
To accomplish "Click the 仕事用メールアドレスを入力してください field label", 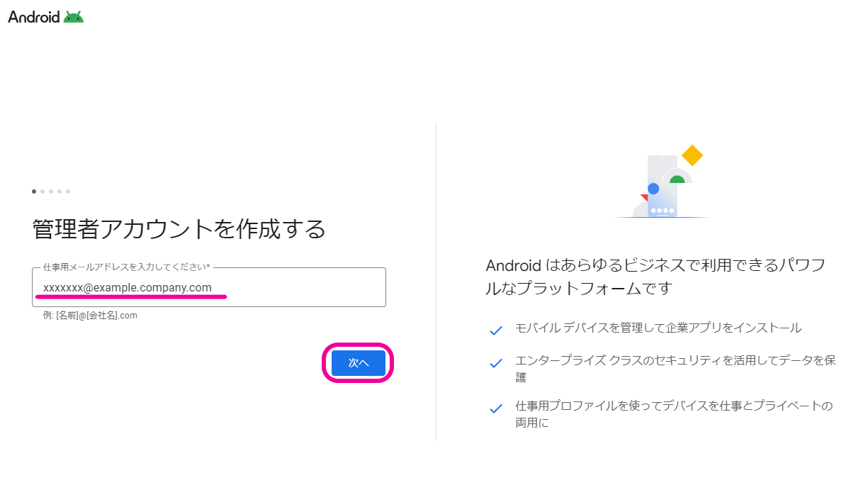I will (x=126, y=267).
